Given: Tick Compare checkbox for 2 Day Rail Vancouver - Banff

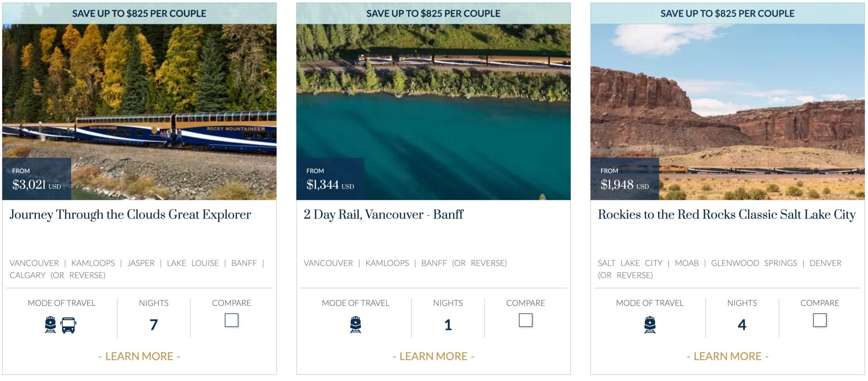Looking at the screenshot, I should tap(525, 320).
